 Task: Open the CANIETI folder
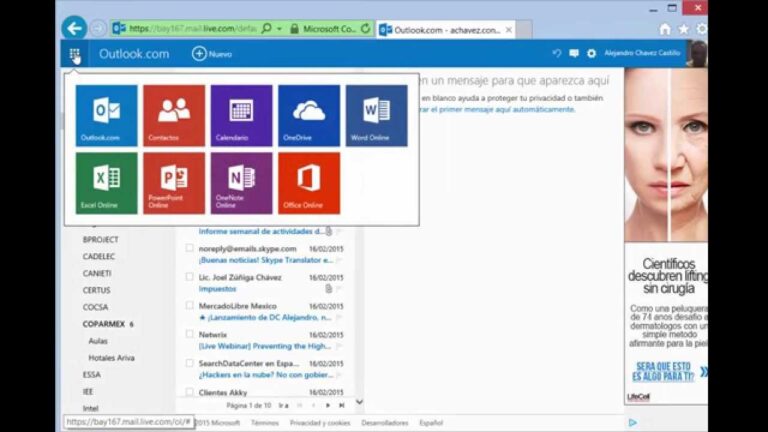pos(97,273)
